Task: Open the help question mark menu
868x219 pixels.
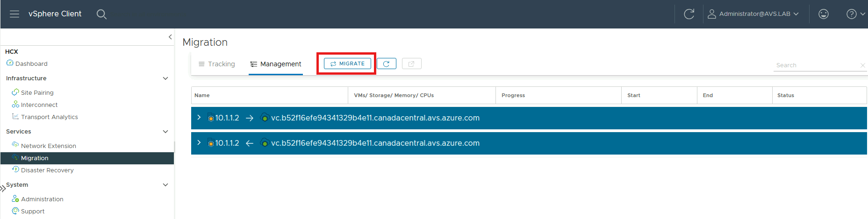Action: click(x=855, y=14)
